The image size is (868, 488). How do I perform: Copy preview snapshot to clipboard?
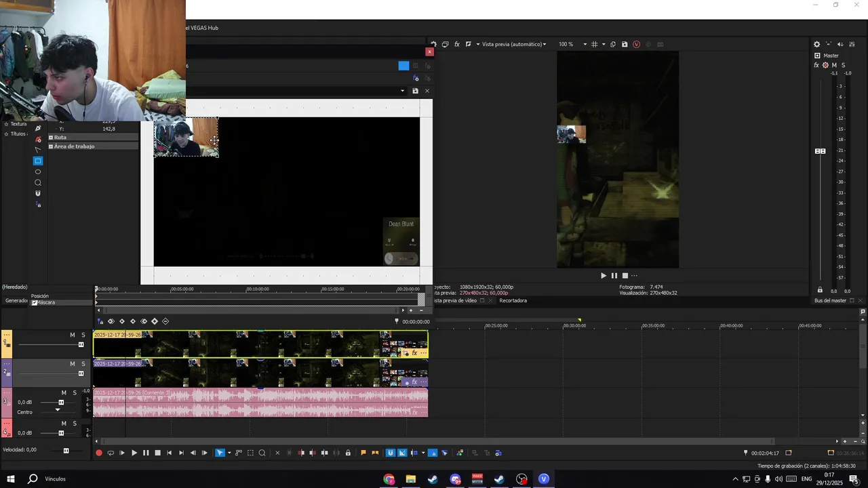613,44
